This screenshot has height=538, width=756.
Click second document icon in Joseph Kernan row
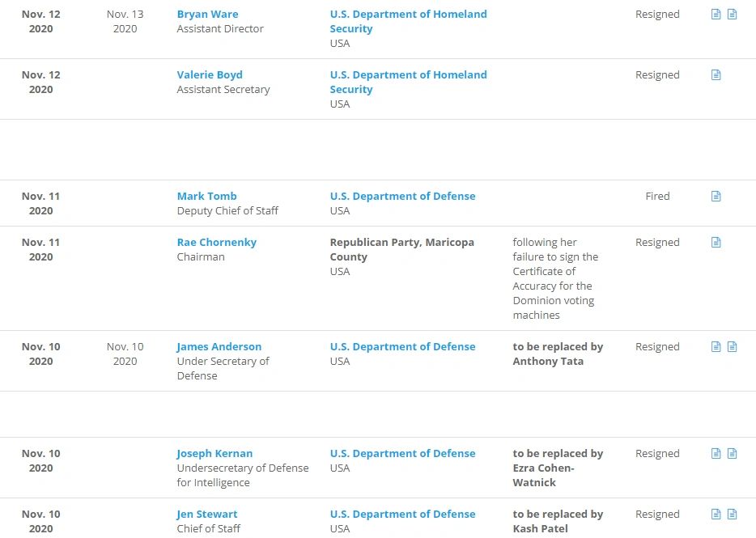[732, 454]
